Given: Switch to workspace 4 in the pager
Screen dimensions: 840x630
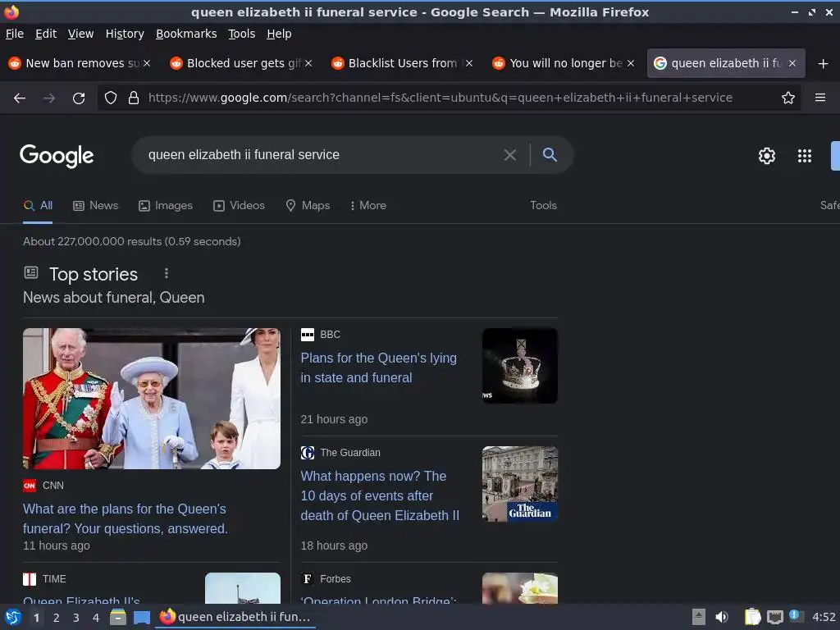Looking at the screenshot, I should pyautogui.click(x=96, y=618).
